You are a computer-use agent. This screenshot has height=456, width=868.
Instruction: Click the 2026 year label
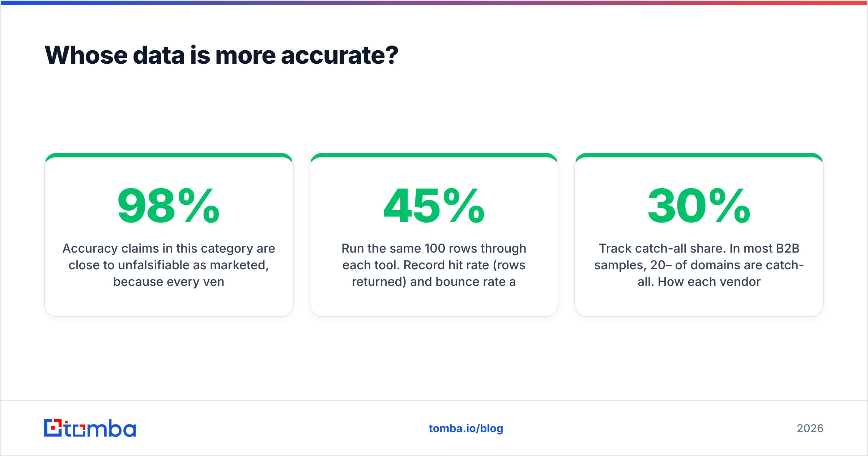(x=810, y=428)
